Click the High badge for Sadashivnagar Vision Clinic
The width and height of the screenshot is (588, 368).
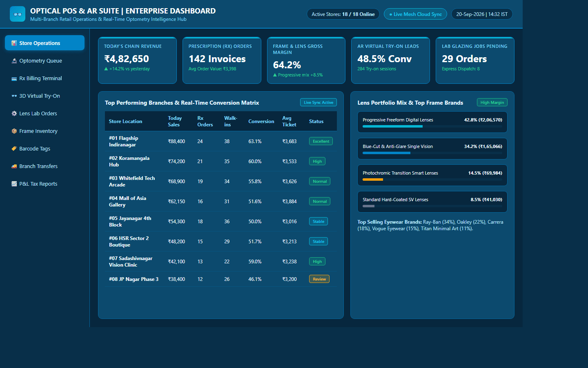tap(317, 262)
